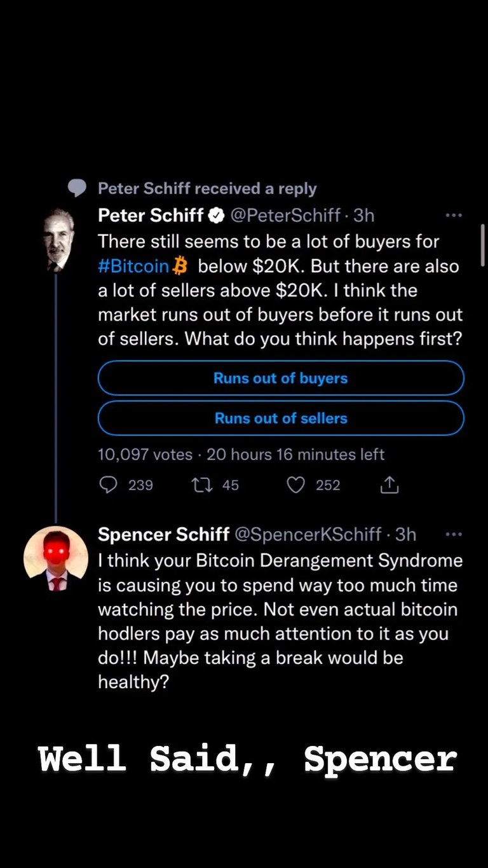Share Peter Schiff's tweet
488x868 pixels.
click(x=389, y=485)
